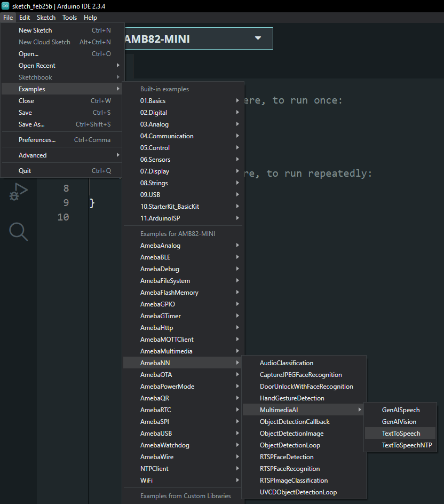Expand AmebaMultimedia examples
444x504 pixels.
tap(183, 351)
